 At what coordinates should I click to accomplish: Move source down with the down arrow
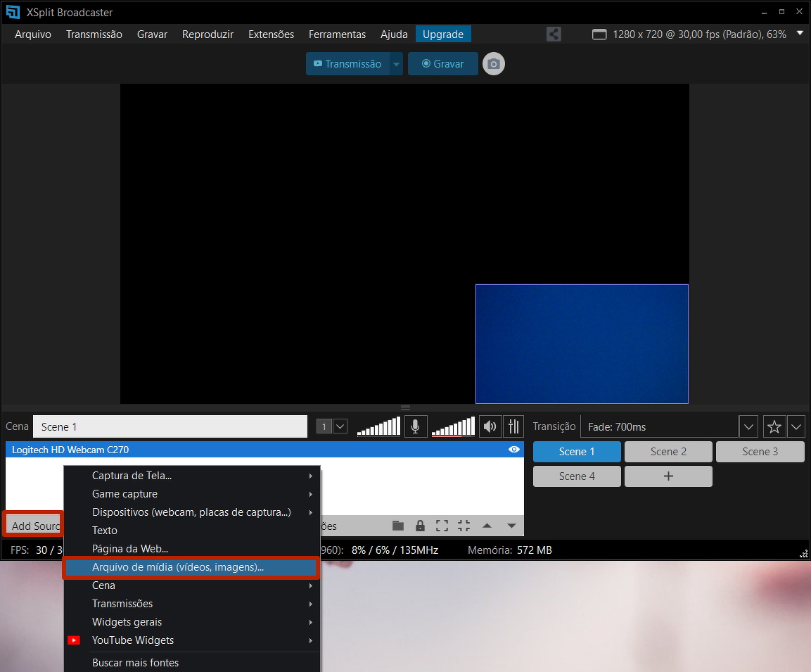tap(511, 526)
